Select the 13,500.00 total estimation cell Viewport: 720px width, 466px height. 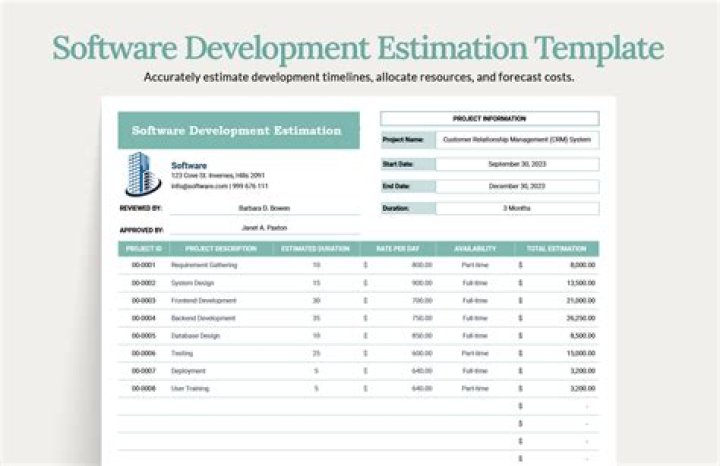[x=581, y=283]
